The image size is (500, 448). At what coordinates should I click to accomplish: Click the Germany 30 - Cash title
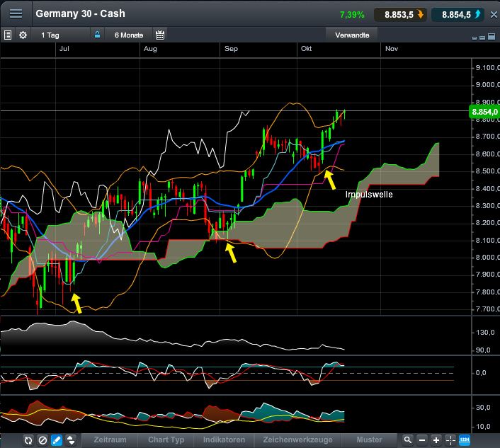[80, 13]
